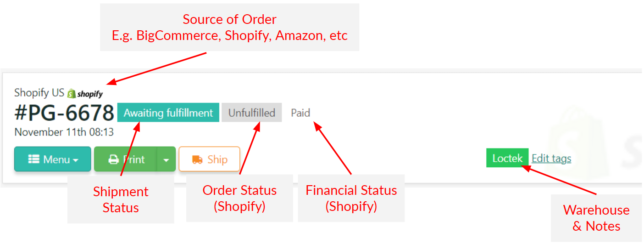Screen dimensions: 644x244
Task: Click the Awaiting fulfillment status badge
Action: (x=168, y=113)
